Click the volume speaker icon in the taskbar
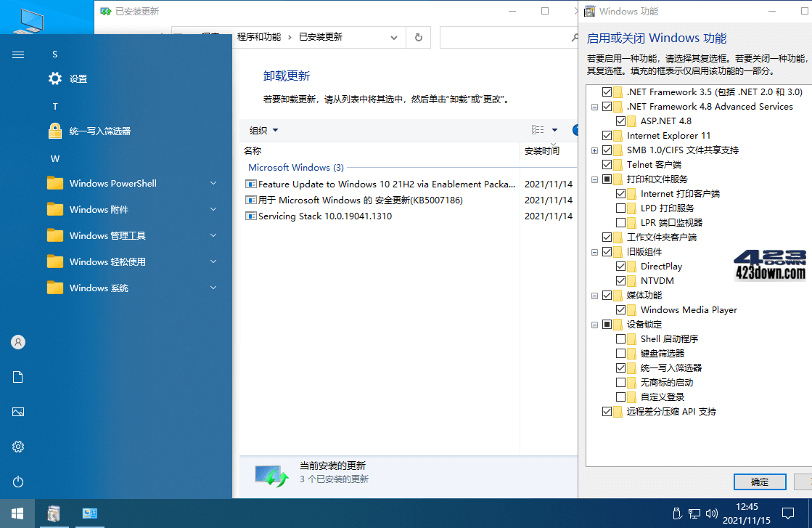Image resolution: width=812 pixels, height=528 pixels. pos(712,513)
